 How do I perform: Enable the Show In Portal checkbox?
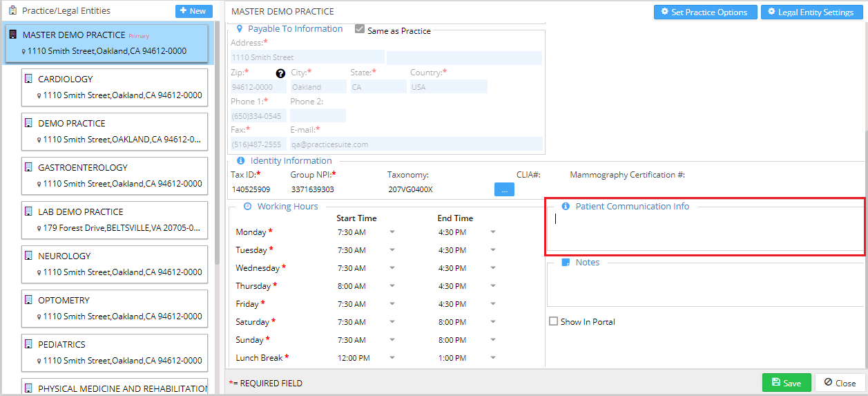point(553,321)
